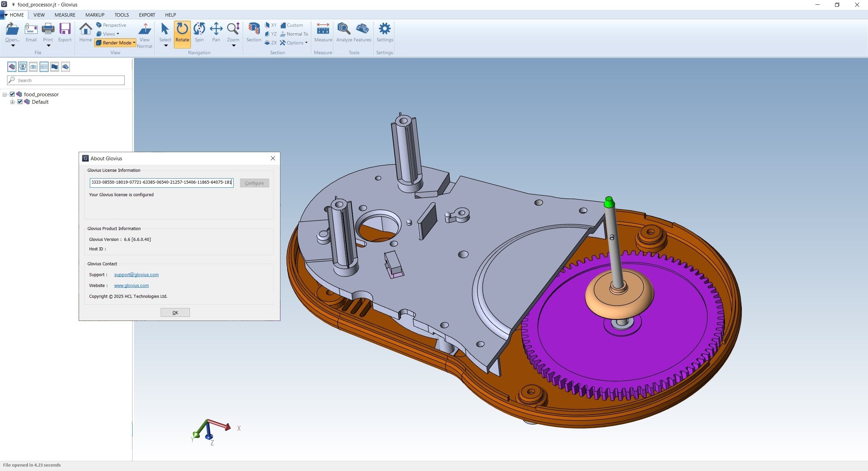868x471 pixels.
Task: Uncheck the food_processor visibility checkbox
Action: coord(12,94)
